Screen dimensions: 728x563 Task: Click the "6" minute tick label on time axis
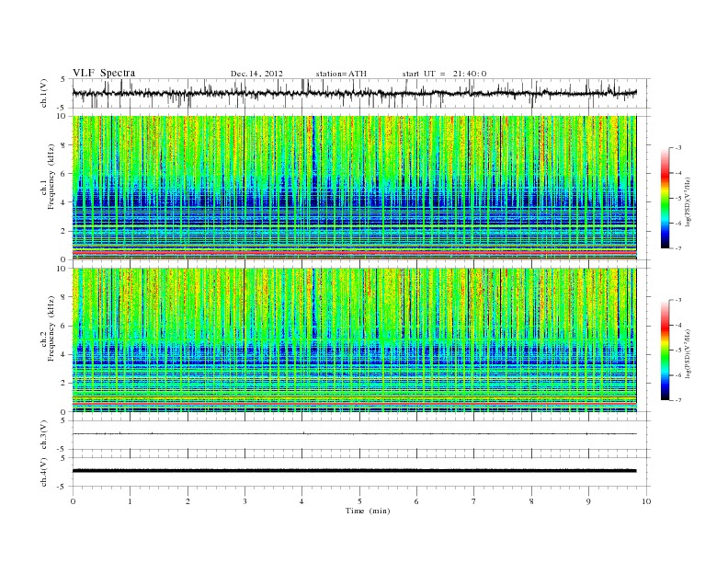(416, 501)
